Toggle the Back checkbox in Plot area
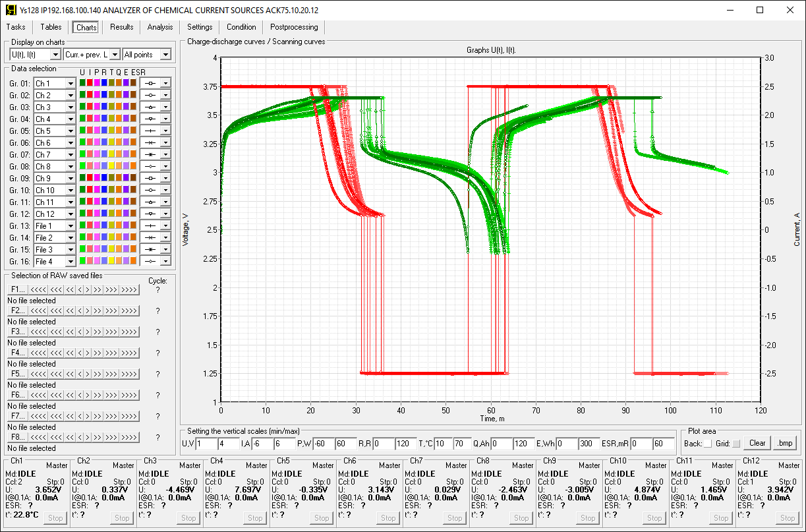This screenshot has width=806, height=532. pyautogui.click(x=708, y=444)
